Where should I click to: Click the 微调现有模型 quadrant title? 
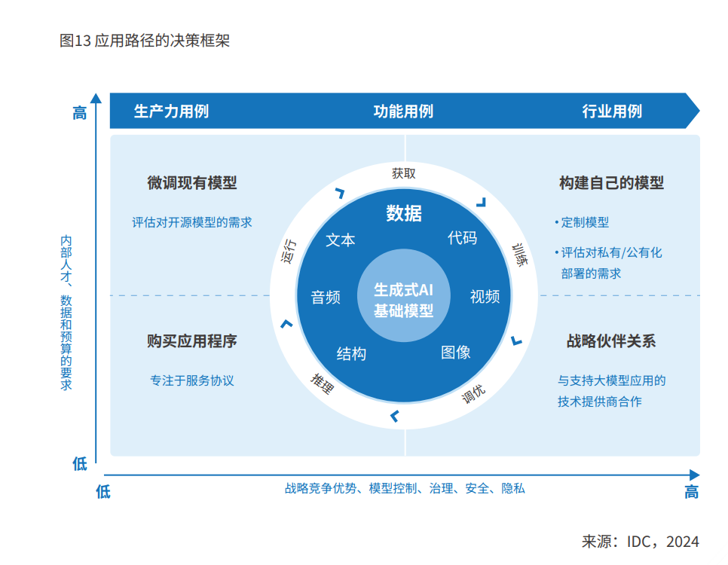tap(192, 182)
